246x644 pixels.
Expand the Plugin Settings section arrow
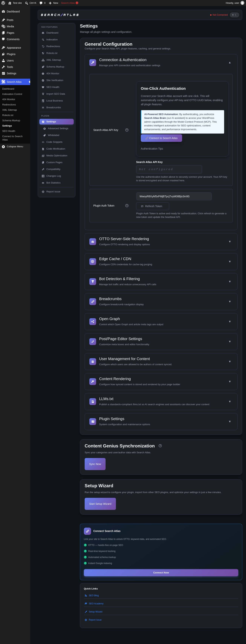pyautogui.click(x=230, y=421)
